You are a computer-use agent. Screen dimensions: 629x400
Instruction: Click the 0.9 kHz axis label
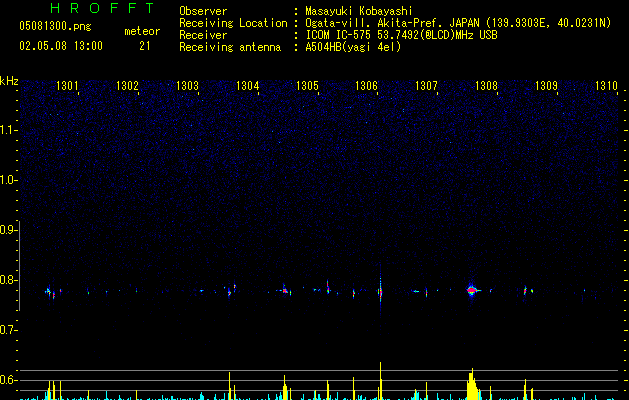point(8,230)
